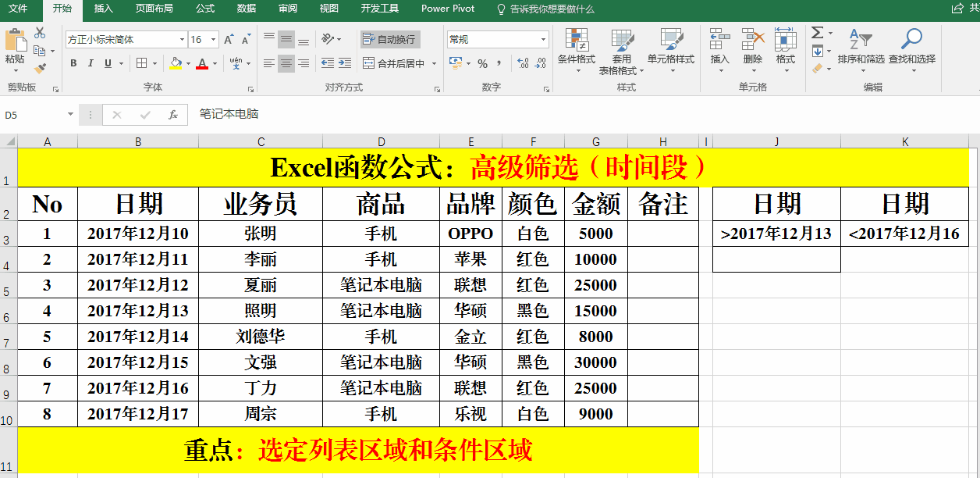Toggle center horizontal alignment
Image resolution: width=980 pixels, height=478 pixels.
click(x=286, y=63)
